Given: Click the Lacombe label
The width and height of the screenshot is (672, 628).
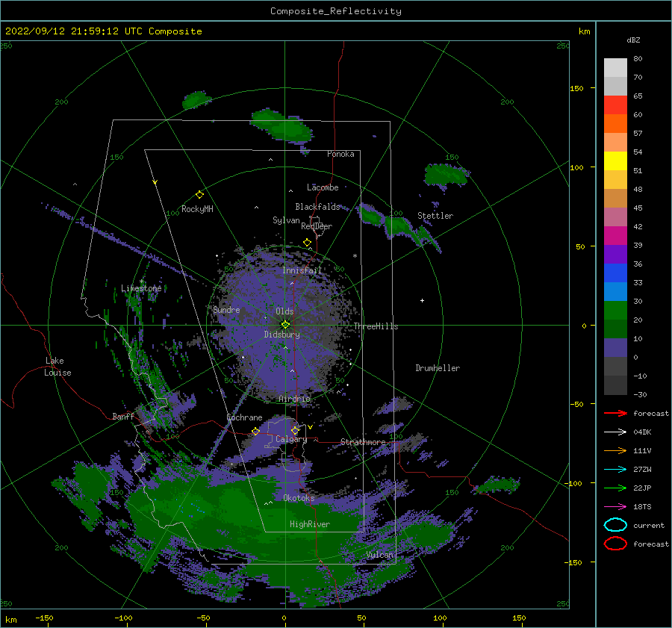Looking at the screenshot, I should tap(323, 187).
